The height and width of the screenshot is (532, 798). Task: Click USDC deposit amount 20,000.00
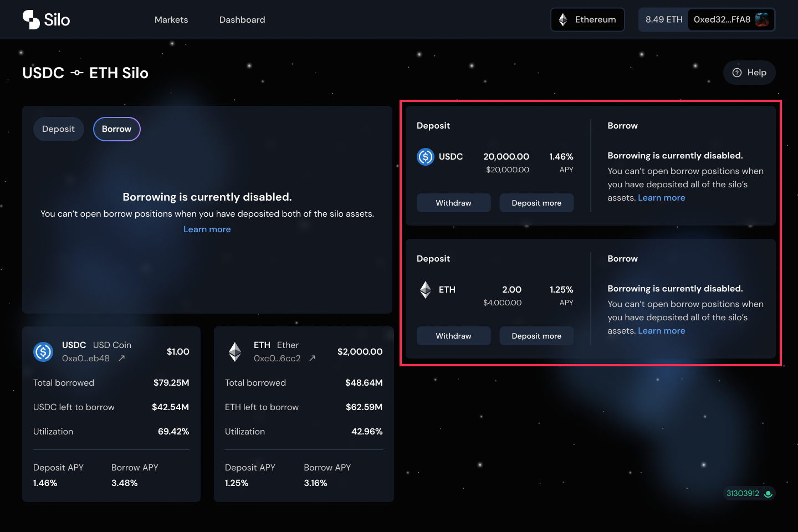[x=506, y=157]
